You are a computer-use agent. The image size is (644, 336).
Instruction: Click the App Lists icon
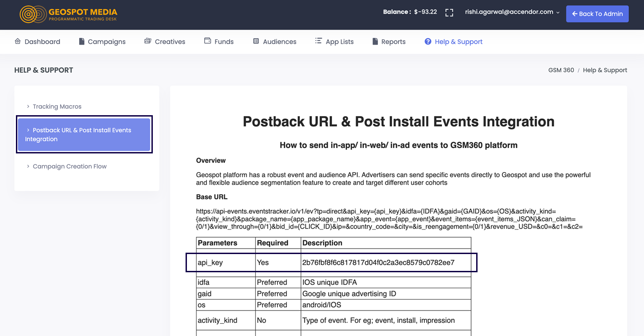(x=318, y=41)
